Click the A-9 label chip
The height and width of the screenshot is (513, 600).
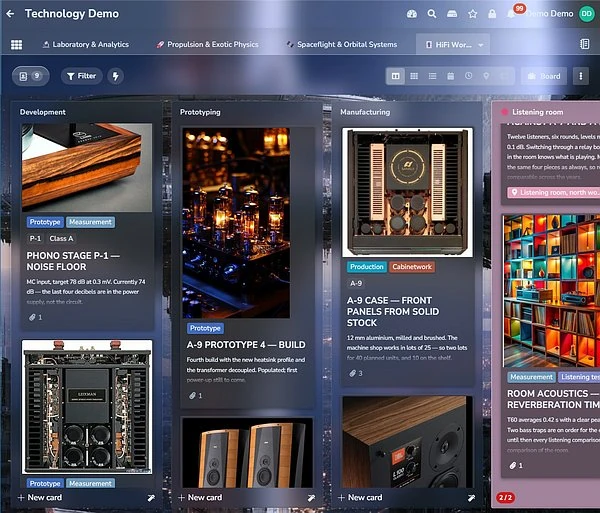[356, 283]
